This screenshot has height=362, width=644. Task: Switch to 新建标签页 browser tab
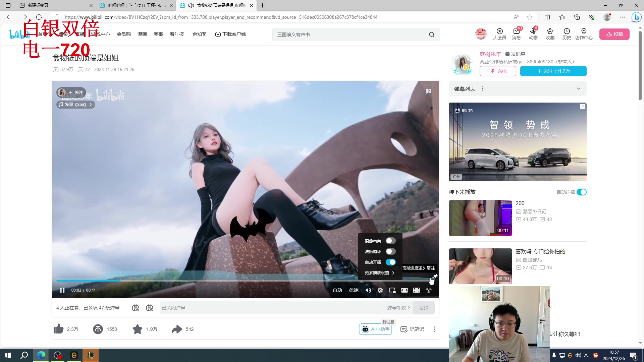pyautogui.click(x=56, y=5)
